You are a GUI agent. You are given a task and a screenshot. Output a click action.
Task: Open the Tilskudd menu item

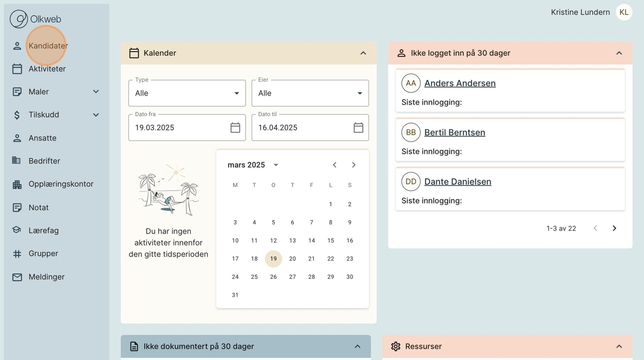44,114
